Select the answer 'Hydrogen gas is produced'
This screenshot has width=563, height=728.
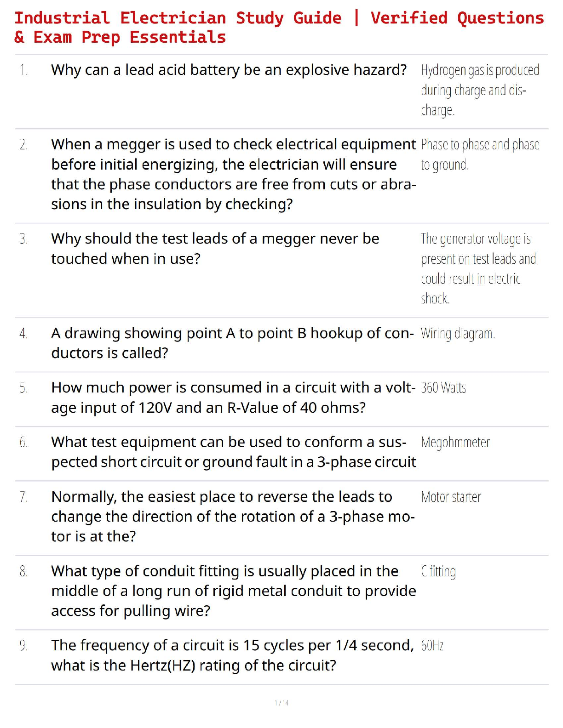coord(479,90)
